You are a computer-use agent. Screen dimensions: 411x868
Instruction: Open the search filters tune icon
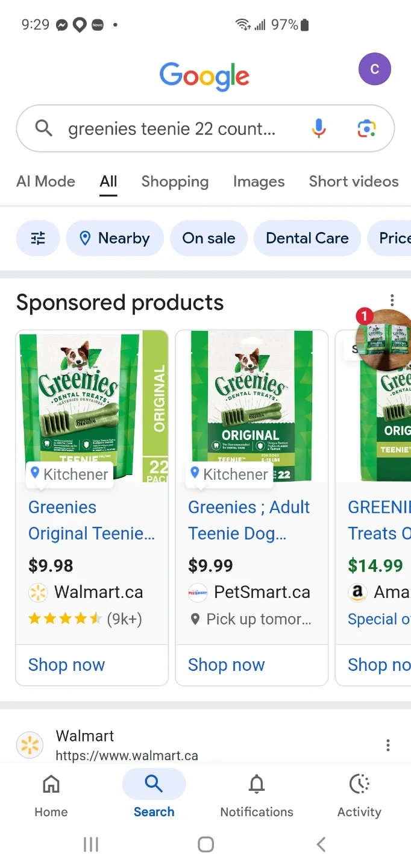(38, 238)
